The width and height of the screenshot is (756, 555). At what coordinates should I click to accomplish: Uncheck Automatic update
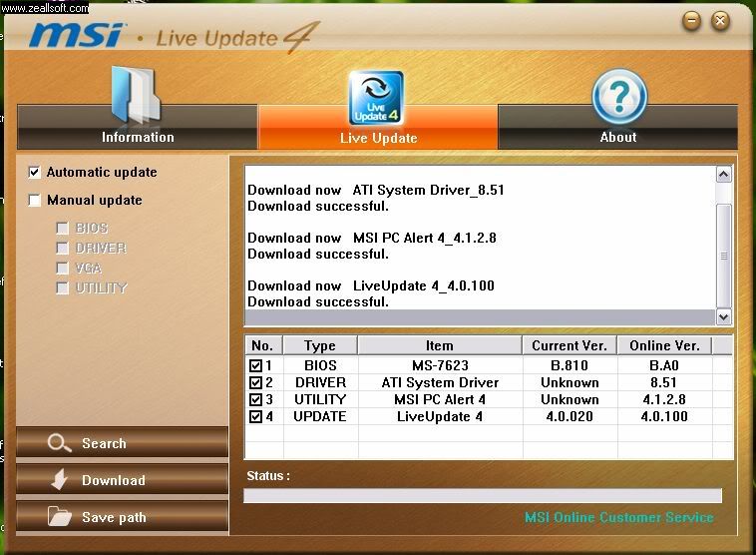[x=34, y=173]
